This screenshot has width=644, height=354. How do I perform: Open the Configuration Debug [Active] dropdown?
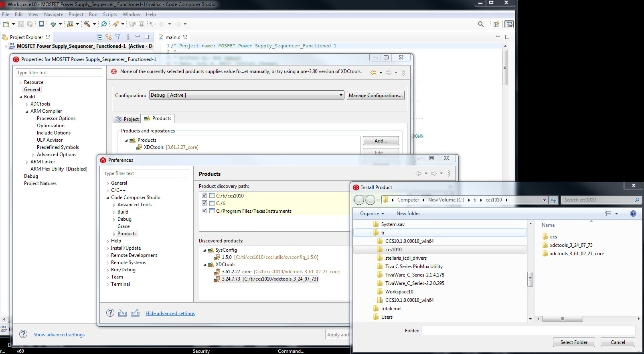[247, 95]
